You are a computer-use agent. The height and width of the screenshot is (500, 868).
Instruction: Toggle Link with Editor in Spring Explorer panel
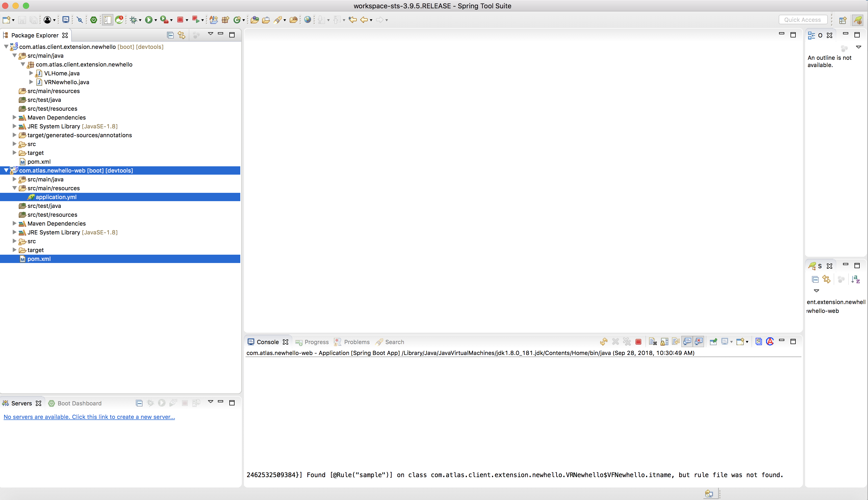tap(826, 280)
